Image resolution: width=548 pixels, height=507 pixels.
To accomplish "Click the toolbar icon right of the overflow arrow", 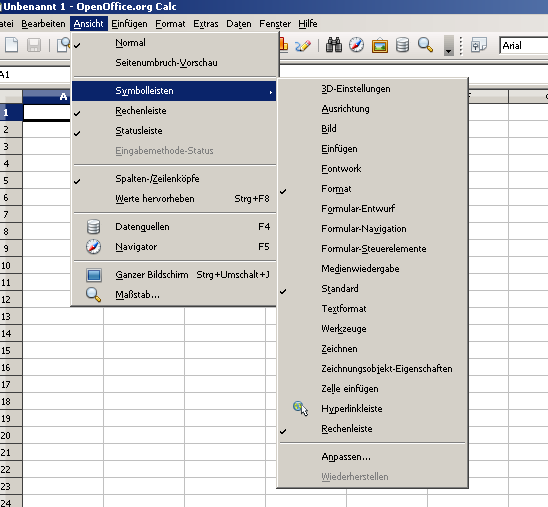I will pyautogui.click(x=478, y=45).
